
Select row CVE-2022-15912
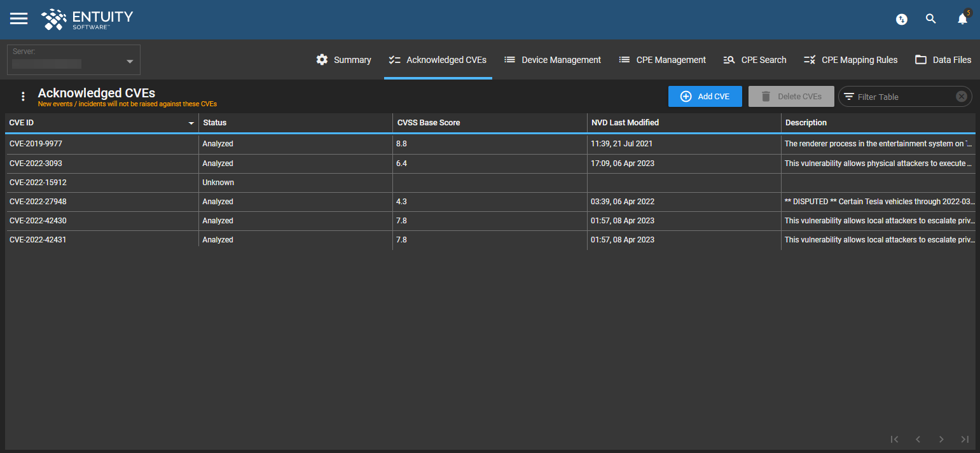tap(490, 183)
